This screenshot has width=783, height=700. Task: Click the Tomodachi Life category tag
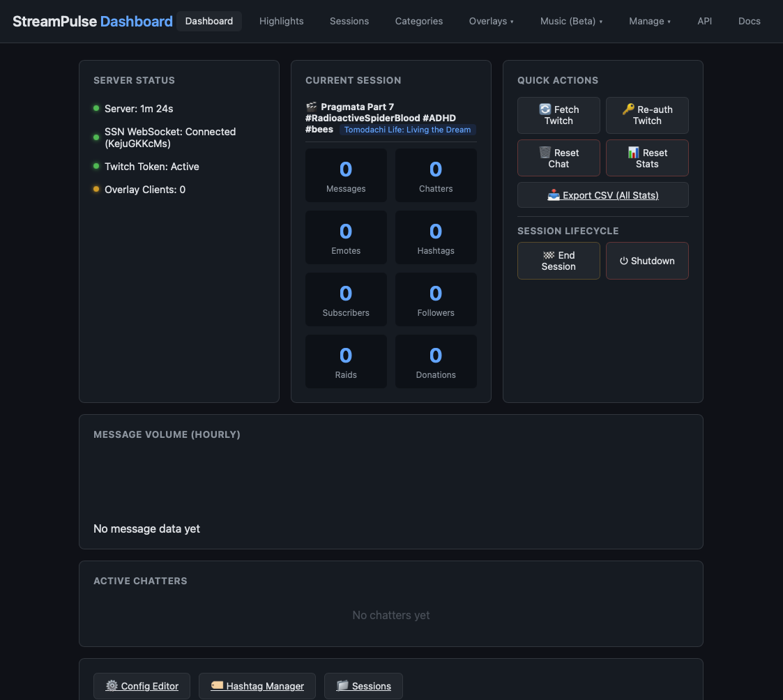[x=407, y=130]
